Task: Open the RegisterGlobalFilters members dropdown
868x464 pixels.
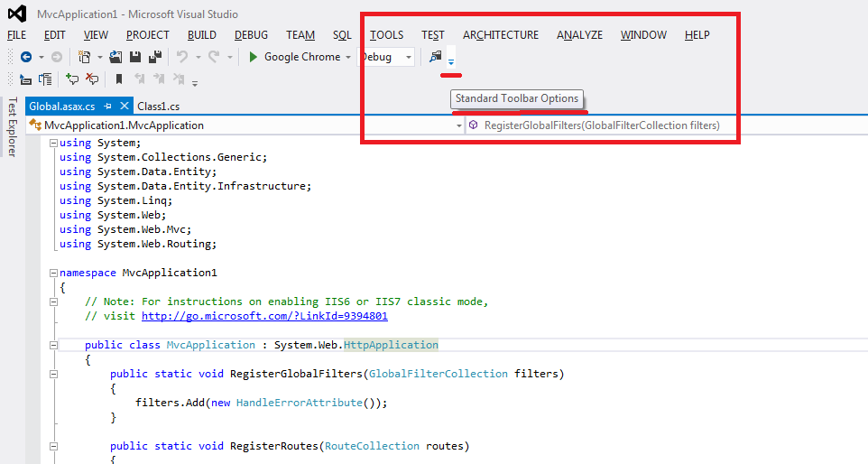Action: 666,125
